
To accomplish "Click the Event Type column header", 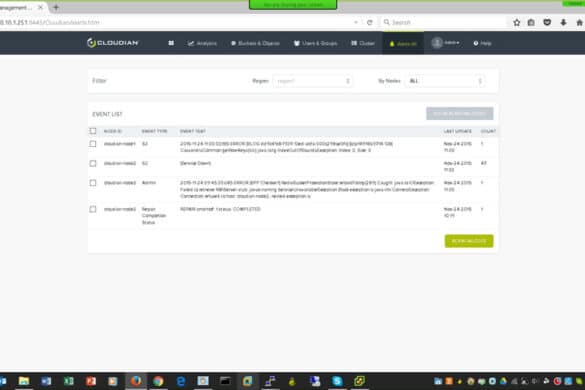I will pos(154,131).
